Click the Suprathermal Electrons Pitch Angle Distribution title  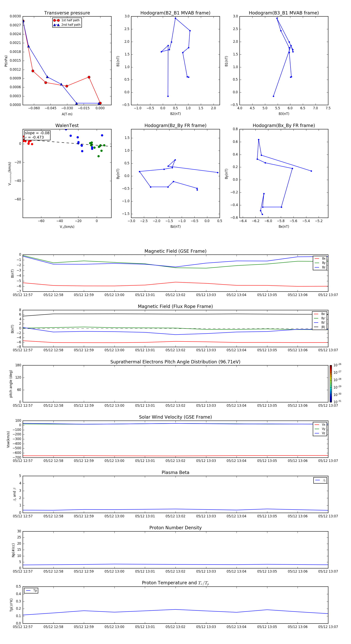[175, 362]
